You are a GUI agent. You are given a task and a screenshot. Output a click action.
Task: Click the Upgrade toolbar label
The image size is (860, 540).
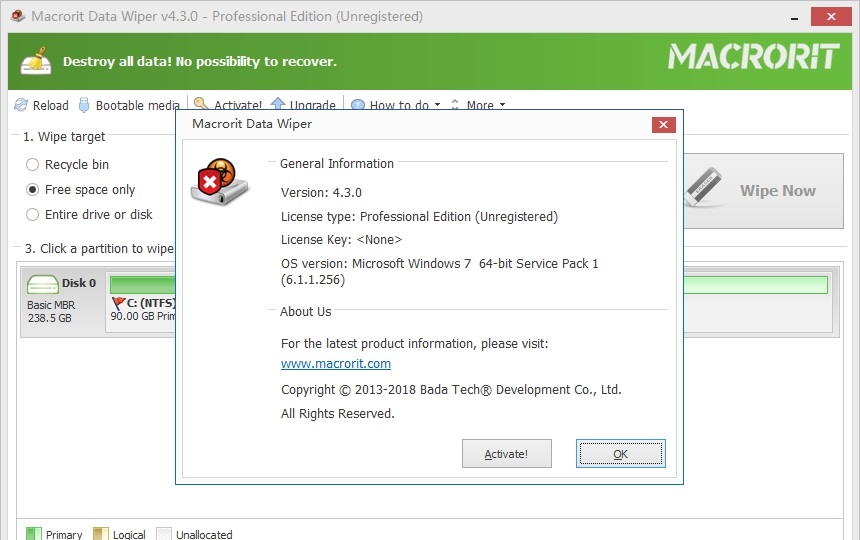313,105
